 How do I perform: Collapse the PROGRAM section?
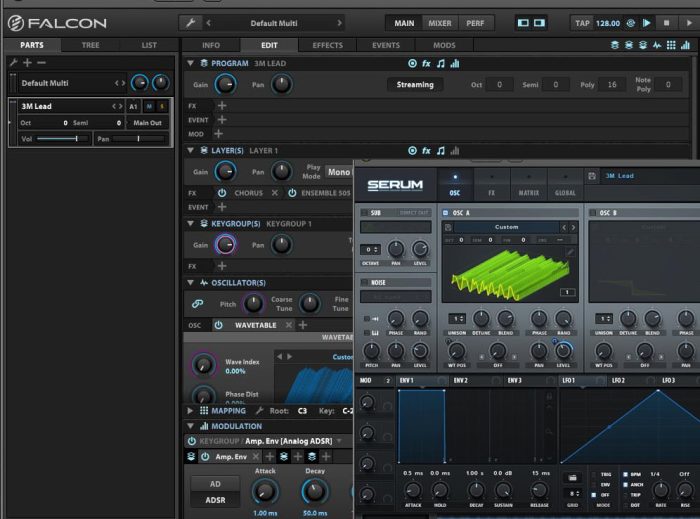(191, 63)
